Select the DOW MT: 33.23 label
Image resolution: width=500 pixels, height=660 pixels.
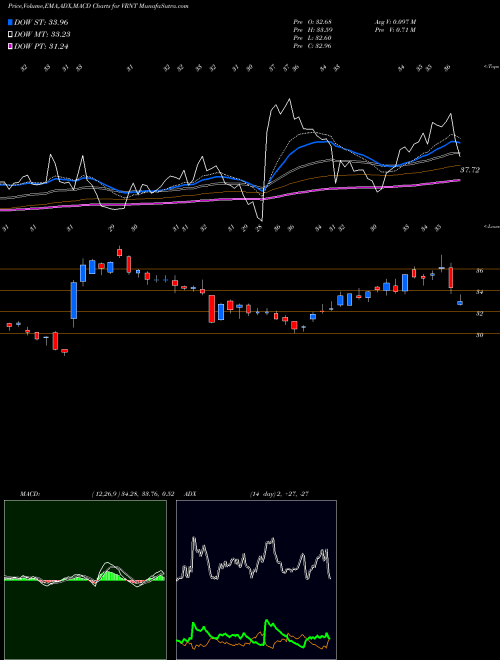click(42, 35)
